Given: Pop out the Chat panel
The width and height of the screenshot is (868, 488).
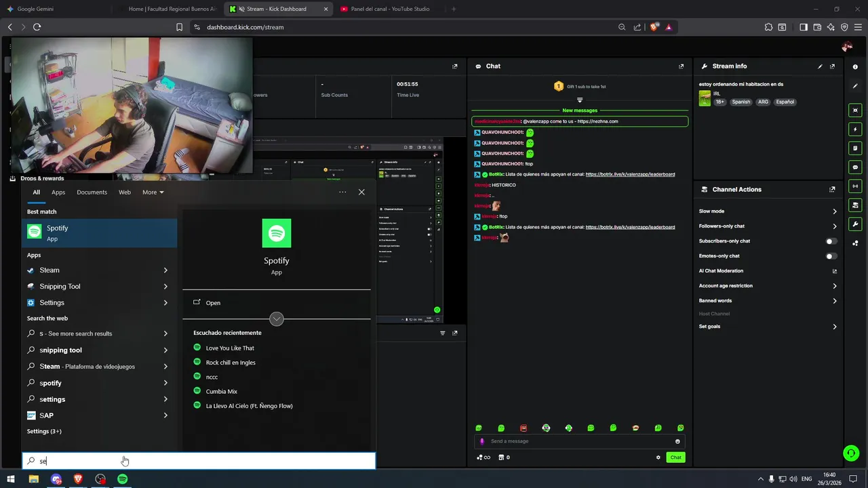Looking at the screenshot, I should (681, 66).
